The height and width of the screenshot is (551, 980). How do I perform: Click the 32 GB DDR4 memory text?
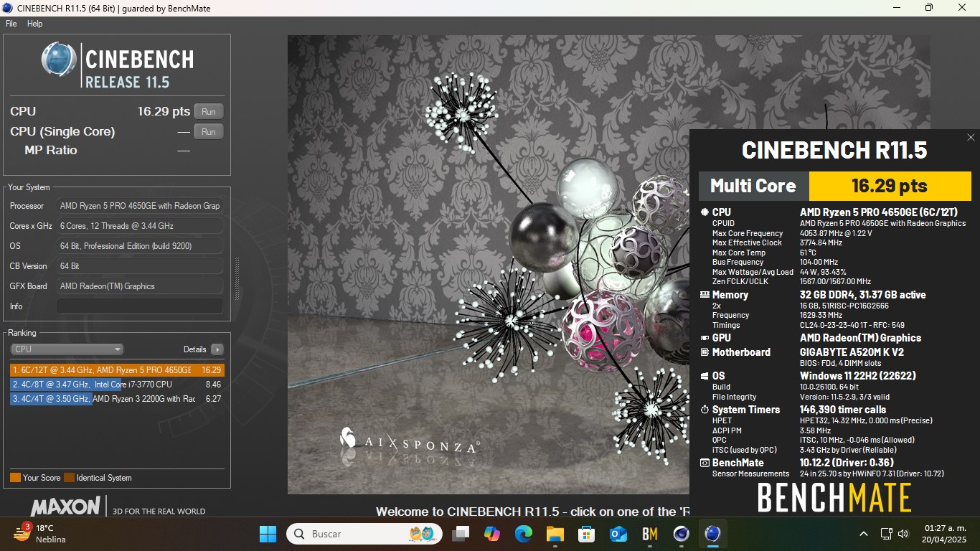[x=863, y=295]
